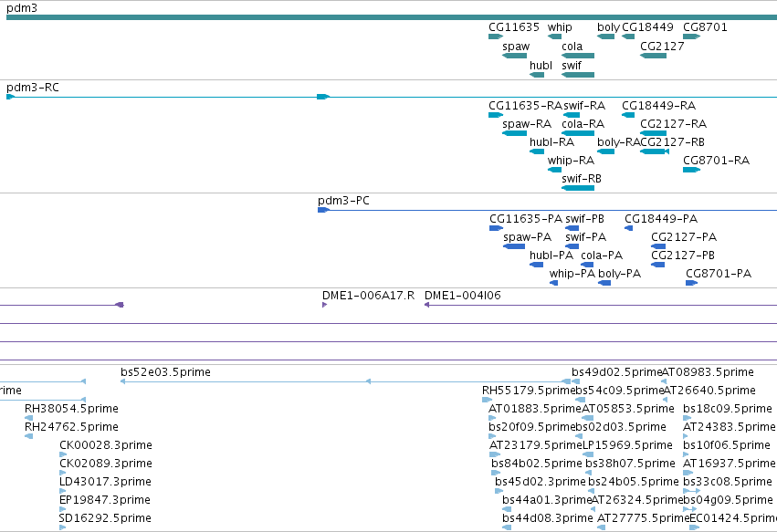
Task: Click the boly-RA transcript glyph
Action: (605, 151)
